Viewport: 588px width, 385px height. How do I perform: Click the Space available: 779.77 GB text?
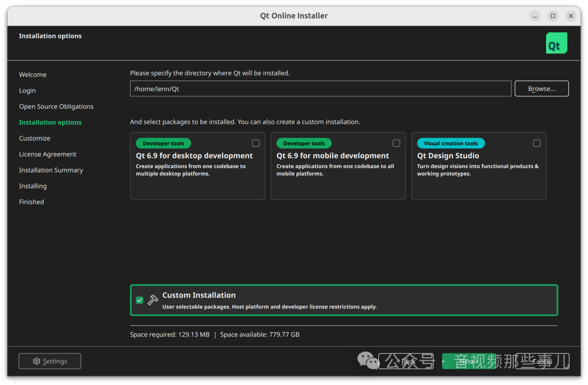click(x=260, y=334)
